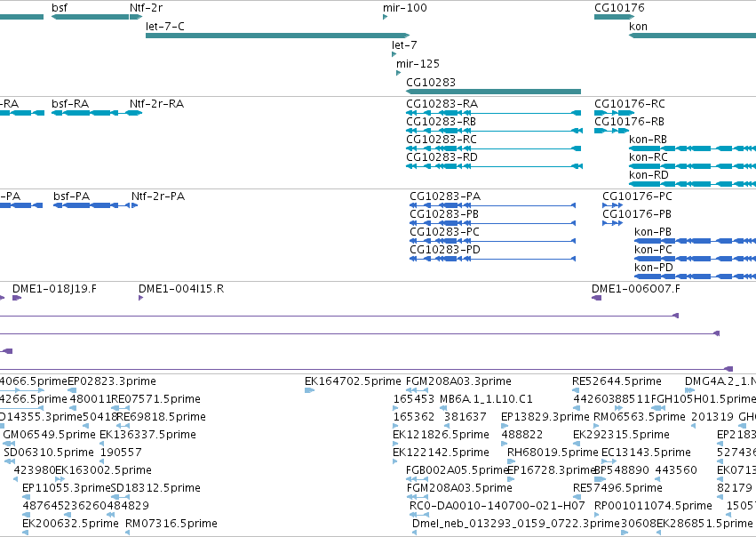756x537 pixels.
Task: Click the RM07316.5prime EST label
Action: coord(171,524)
